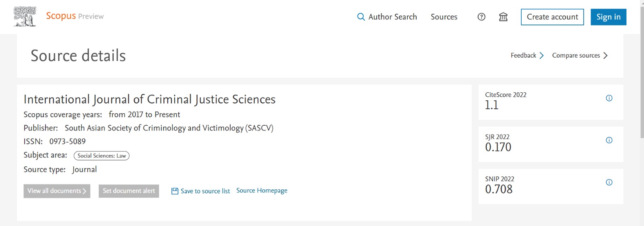The width and height of the screenshot is (644, 226).
Task: Click the Elsevier tree logo
Action: tap(25, 17)
